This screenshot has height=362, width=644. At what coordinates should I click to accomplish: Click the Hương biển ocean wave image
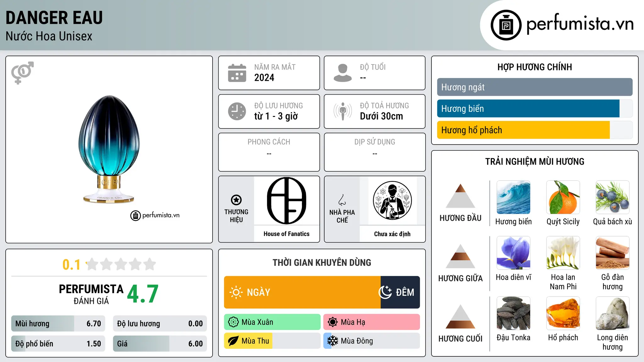pyautogui.click(x=514, y=197)
